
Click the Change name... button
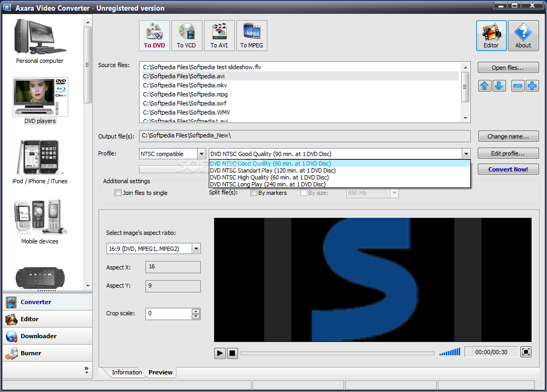pos(508,136)
